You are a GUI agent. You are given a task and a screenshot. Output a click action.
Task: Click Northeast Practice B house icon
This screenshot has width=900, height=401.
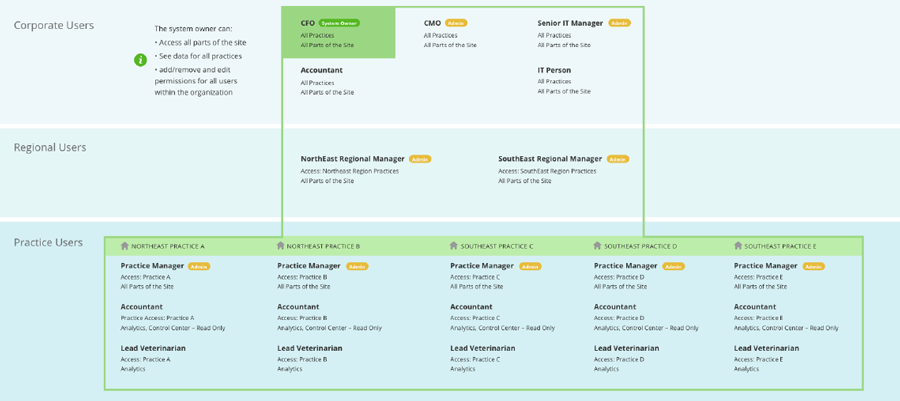[x=281, y=246]
